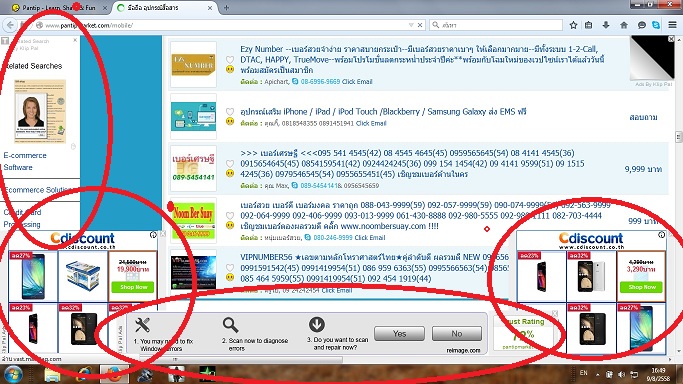Toggle the favorite heart on iPhone accessories listing
The width and height of the screenshot is (683, 384).
click(230, 111)
